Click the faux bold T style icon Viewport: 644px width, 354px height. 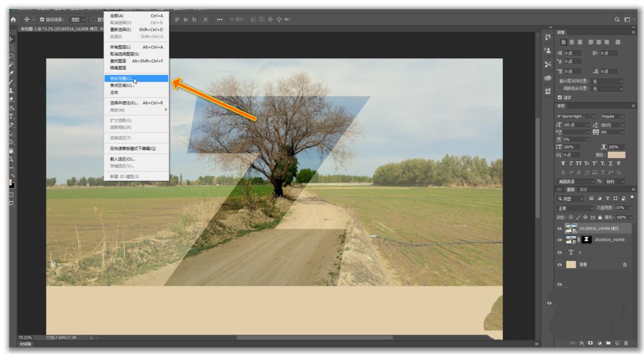[563, 164]
